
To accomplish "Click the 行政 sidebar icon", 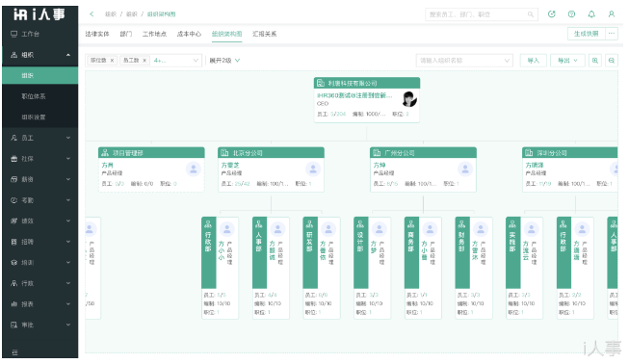I will (x=14, y=283).
